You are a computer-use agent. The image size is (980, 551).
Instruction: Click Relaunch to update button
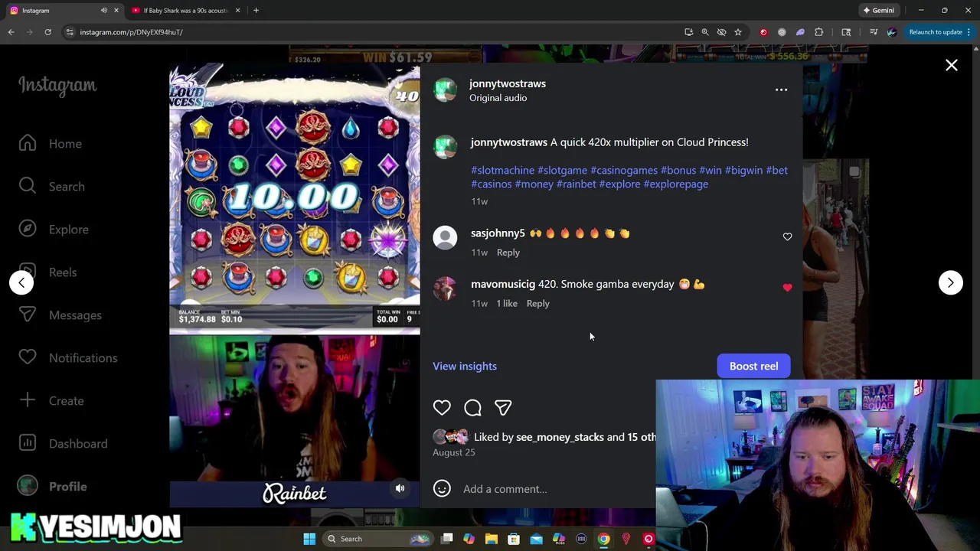pos(935,32)
